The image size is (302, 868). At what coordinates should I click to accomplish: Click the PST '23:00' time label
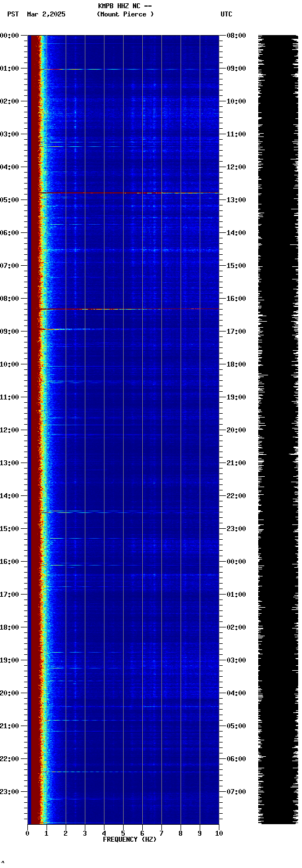[9, 792]
